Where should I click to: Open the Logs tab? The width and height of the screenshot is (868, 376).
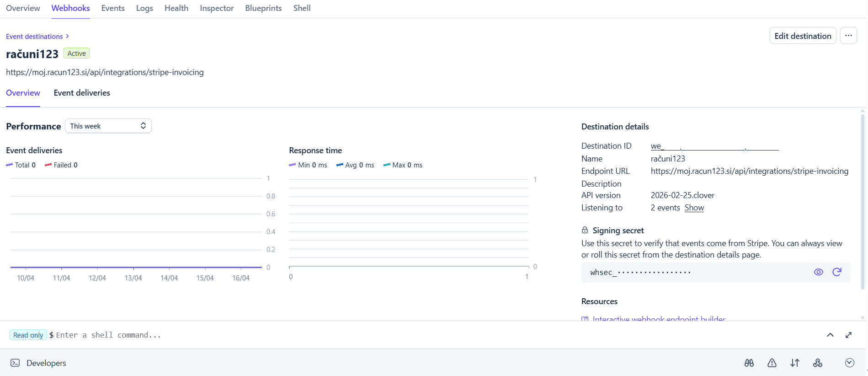[144, 8]
